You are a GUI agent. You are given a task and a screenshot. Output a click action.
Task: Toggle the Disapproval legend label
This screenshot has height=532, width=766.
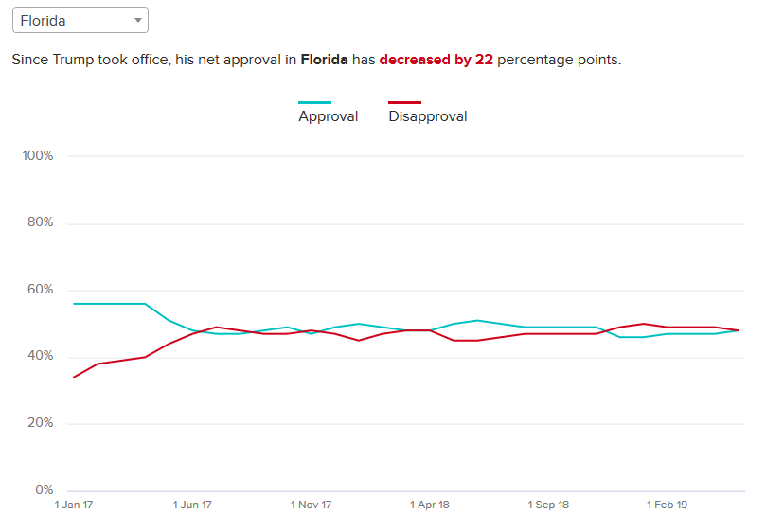point(427,117)
